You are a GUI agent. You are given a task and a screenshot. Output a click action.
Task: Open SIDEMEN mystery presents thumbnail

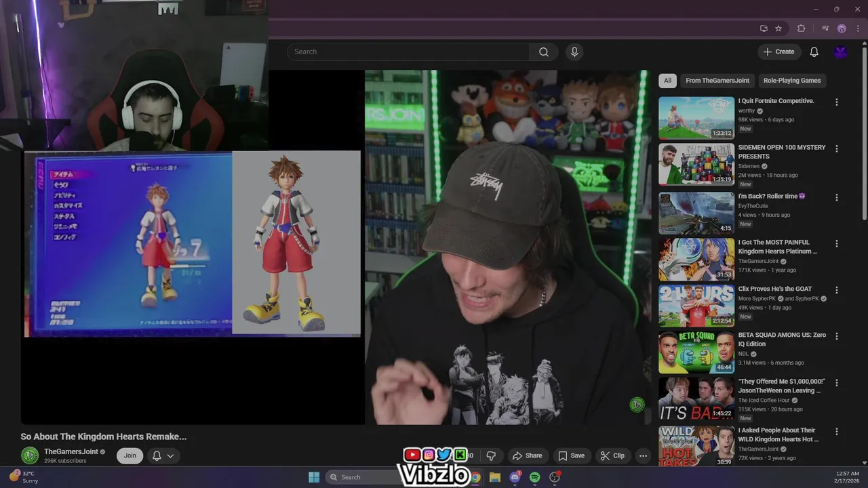(696, 164)
